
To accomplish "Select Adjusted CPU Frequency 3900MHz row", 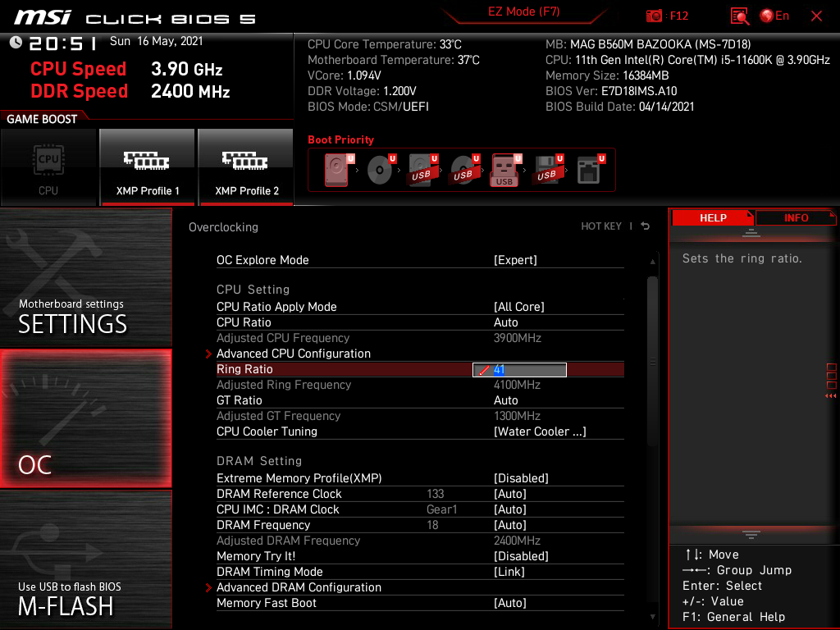I will (x=420, y=338).
